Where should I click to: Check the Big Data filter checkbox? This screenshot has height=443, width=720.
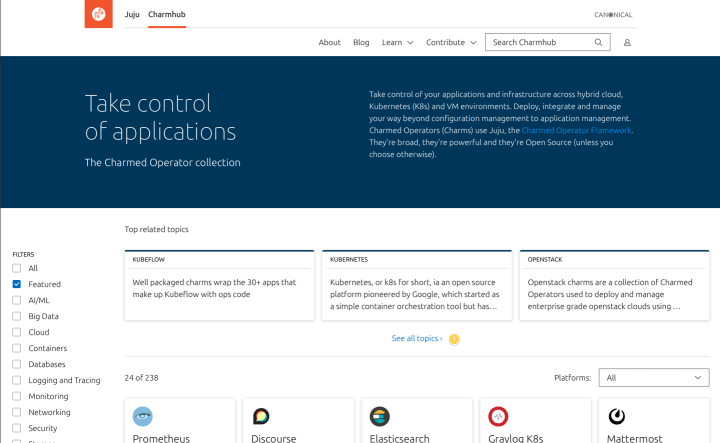coord(17,316)
